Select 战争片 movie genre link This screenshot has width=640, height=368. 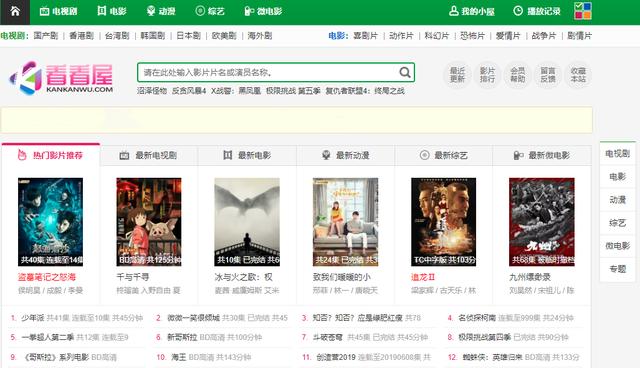[544, 36]
